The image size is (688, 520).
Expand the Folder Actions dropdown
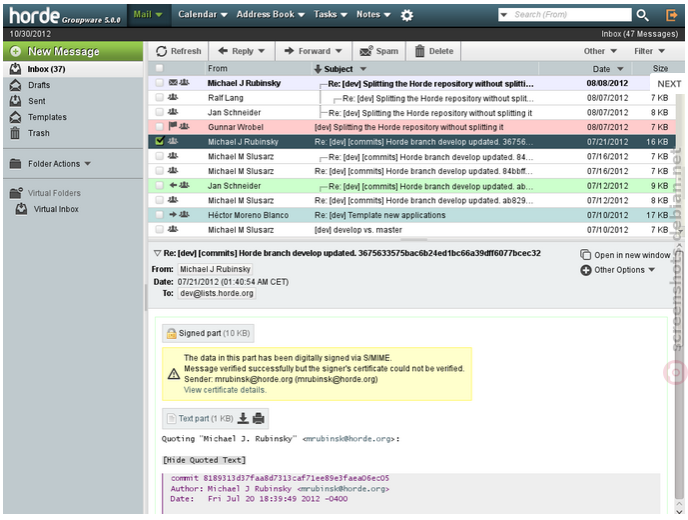click(x=88, y=164)
